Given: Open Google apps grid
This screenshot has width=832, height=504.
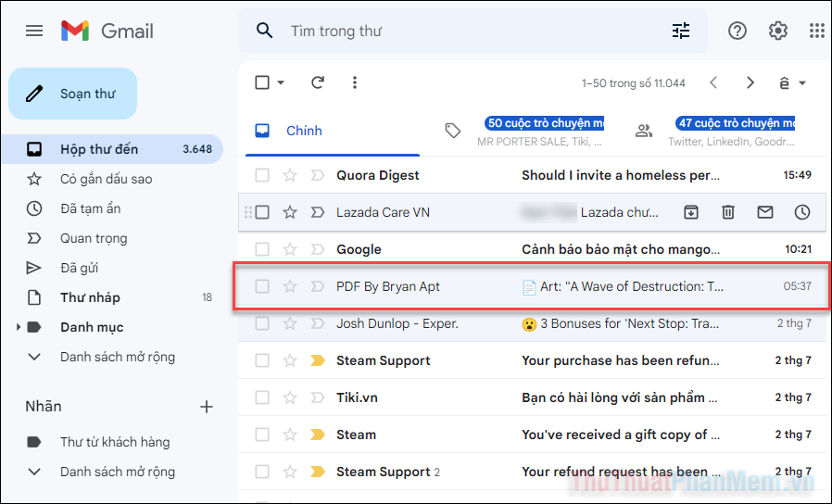Looking at the screenshot, I should 817,31.
